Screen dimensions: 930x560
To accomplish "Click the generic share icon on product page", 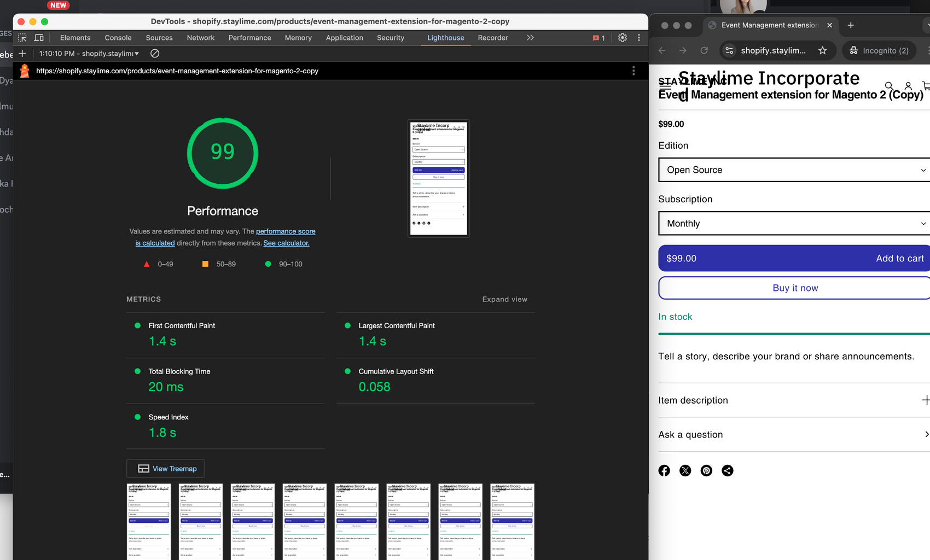I will pyautogui.click(x=728, y=471).
